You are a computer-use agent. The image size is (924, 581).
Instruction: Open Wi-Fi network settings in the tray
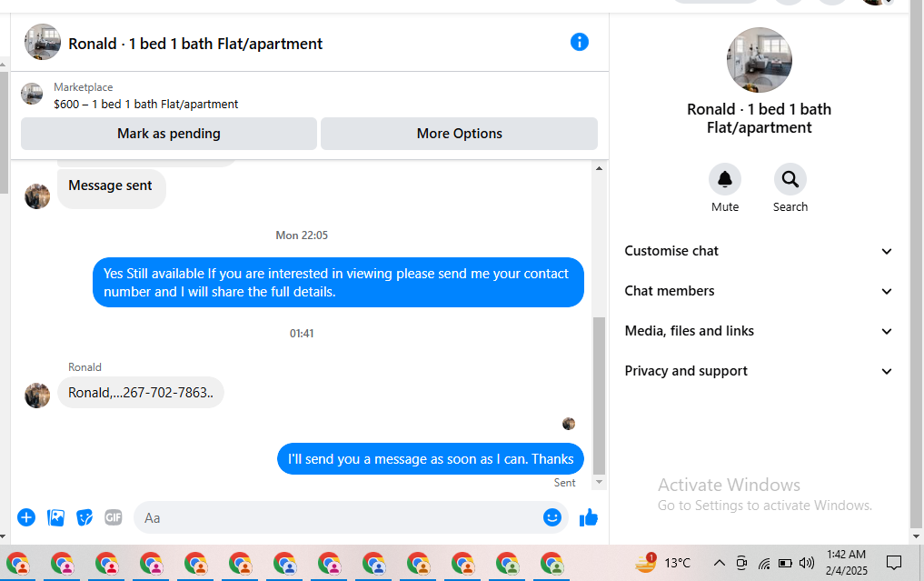click(x=764, y=564)
